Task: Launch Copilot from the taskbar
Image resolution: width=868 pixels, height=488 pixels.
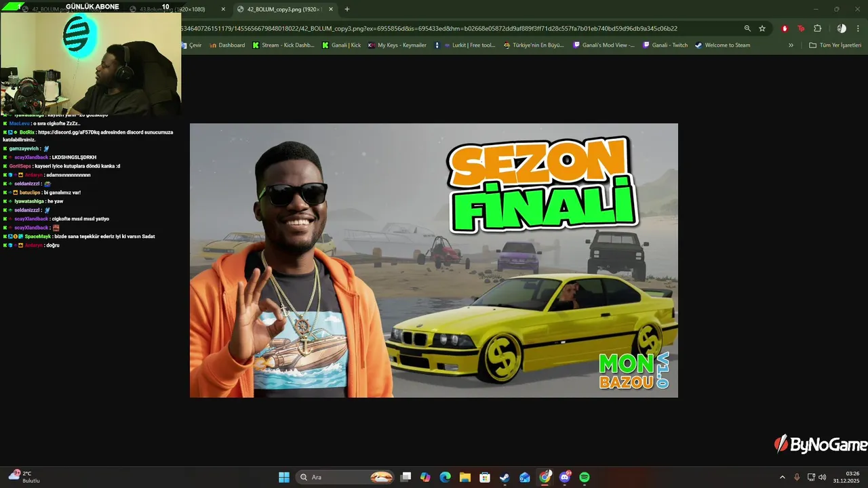Action: (x=425, y=477)
